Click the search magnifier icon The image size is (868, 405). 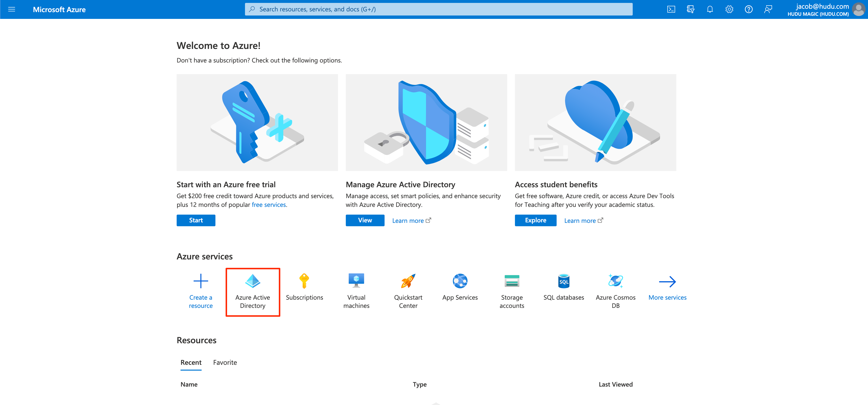pos(252,9)
